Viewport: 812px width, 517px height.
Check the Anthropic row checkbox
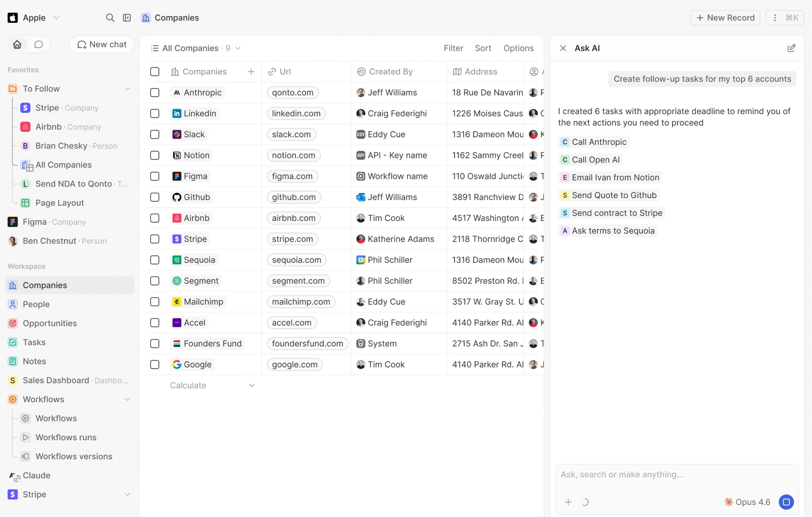coord(155,92)
